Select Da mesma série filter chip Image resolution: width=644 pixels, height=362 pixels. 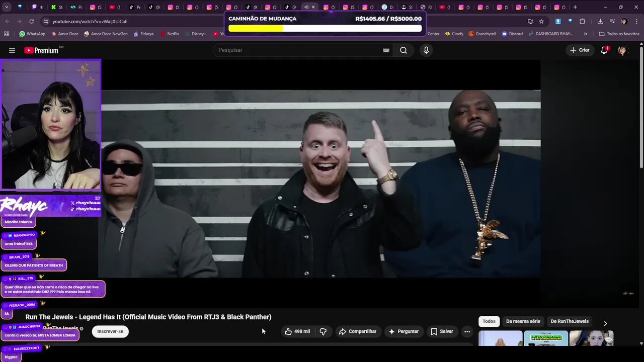point(523,321)
